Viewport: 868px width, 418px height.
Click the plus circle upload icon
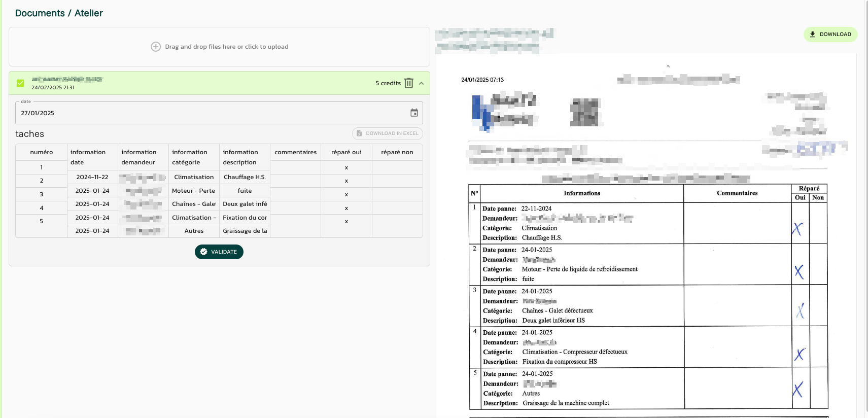156,47
